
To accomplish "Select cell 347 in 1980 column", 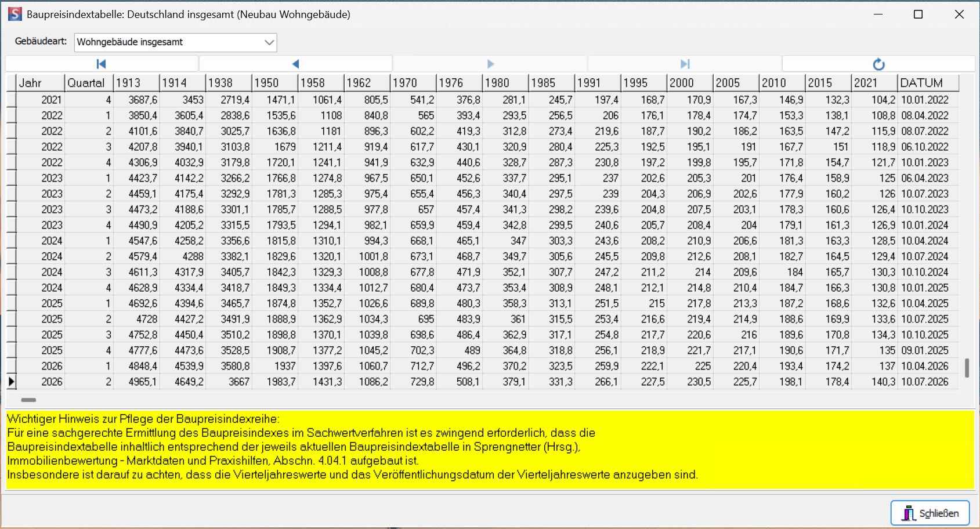I will tap(505, 241).
